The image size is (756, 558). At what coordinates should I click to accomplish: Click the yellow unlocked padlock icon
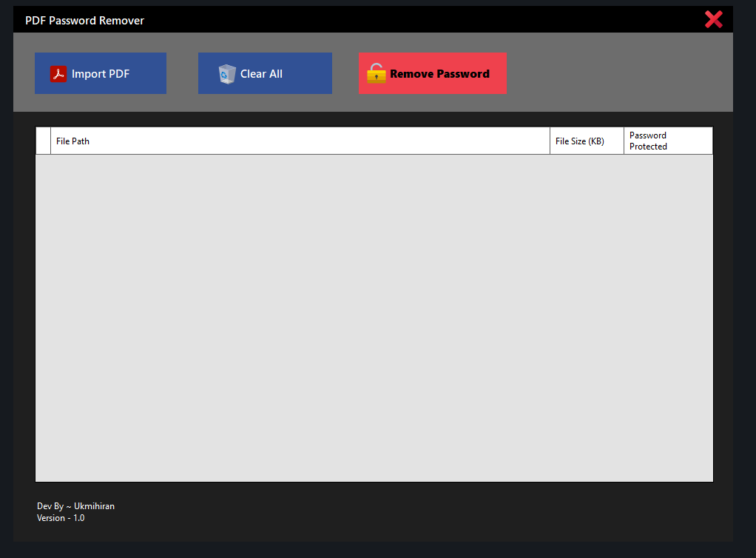click(376, 73)
